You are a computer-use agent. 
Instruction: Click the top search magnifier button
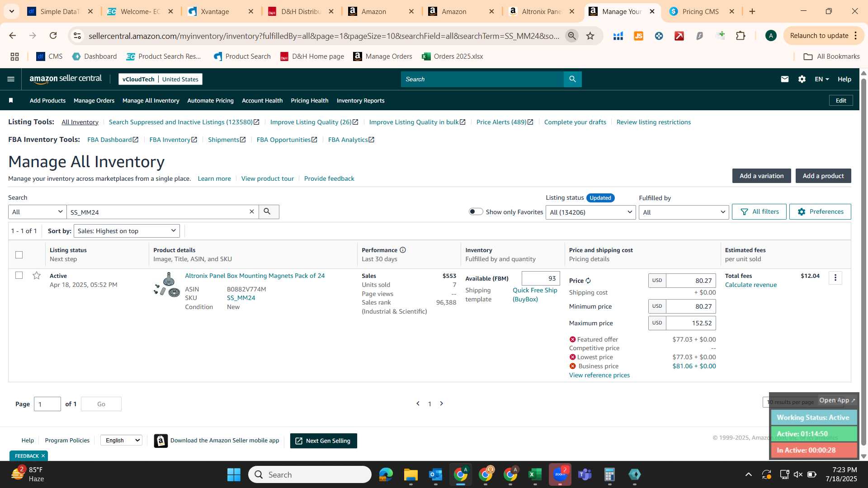tap(572, 79)
